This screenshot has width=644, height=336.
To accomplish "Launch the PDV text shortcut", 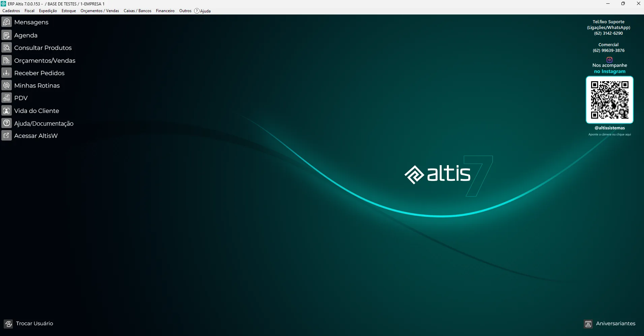I will (21, 98).
